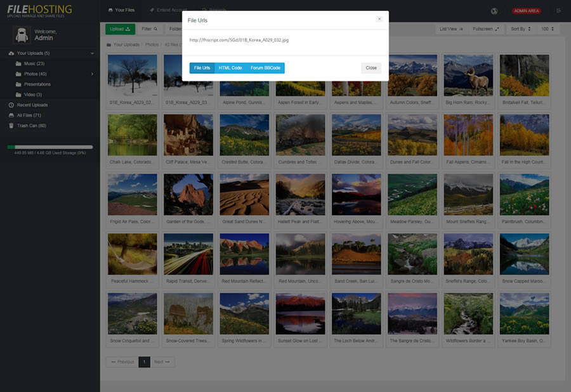Go to the Next page
This screenshot has height=392, width=571.
[162, 362]
